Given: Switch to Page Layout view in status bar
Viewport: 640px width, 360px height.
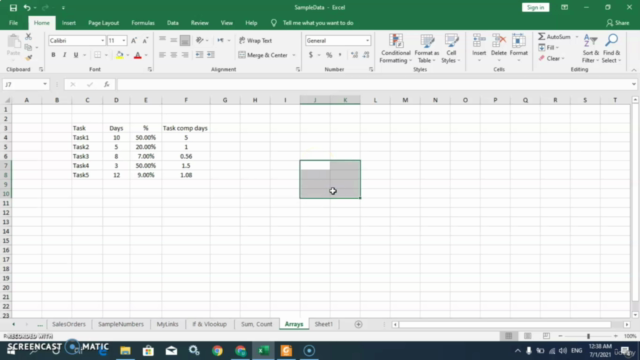Looking at the screenshot, I should [x=527, y=336].
